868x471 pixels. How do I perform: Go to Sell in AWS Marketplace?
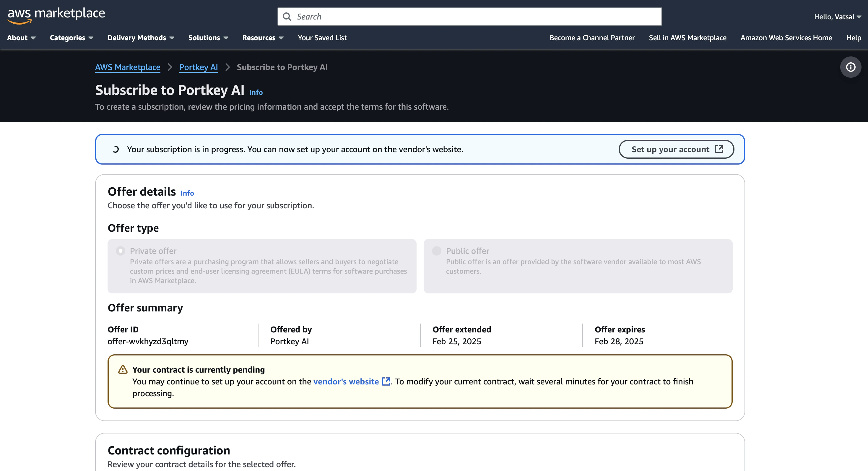tap(687, 38)
